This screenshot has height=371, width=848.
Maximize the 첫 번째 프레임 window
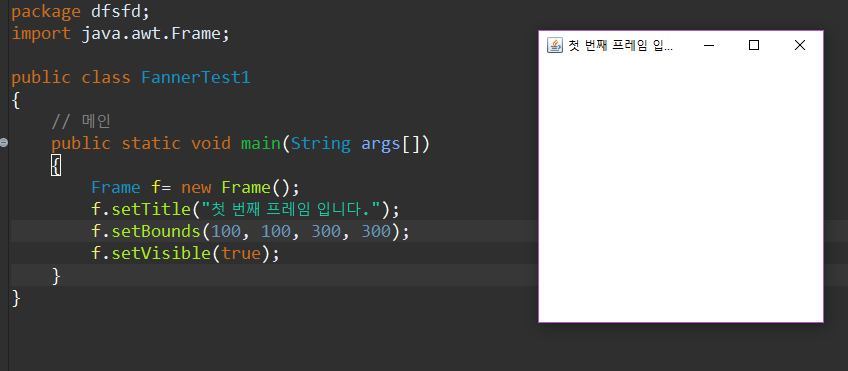tap(754, 45)
